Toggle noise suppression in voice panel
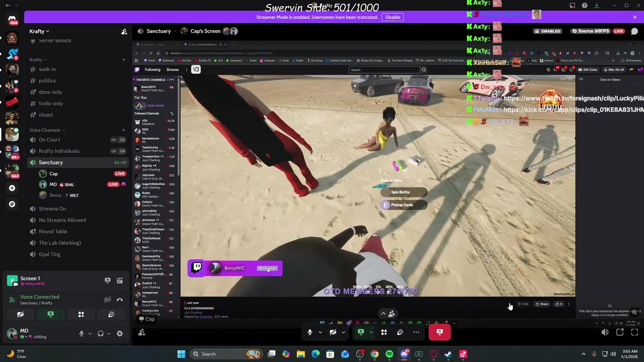Screen dimensions: 644x362 coord(108,300)
